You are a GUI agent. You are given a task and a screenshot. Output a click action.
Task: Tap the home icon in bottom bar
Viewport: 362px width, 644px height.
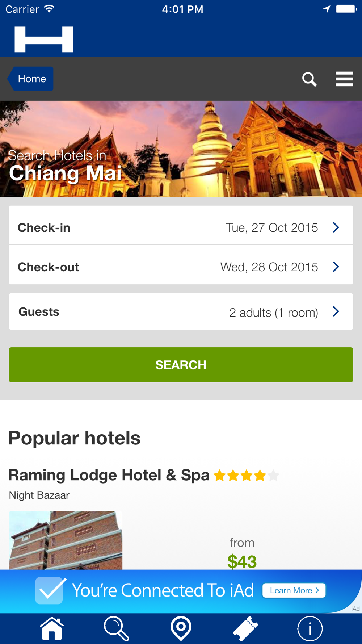pos(52,628)
